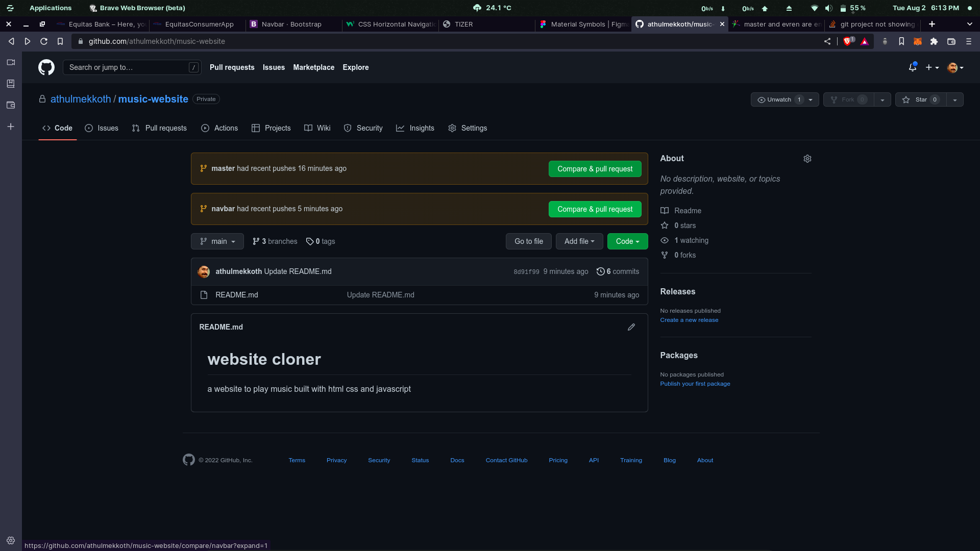This screenshot has width=980, height=551.
Task: Open new browser tab with plus
Action: pyautogui.click(x=932, y=24)
